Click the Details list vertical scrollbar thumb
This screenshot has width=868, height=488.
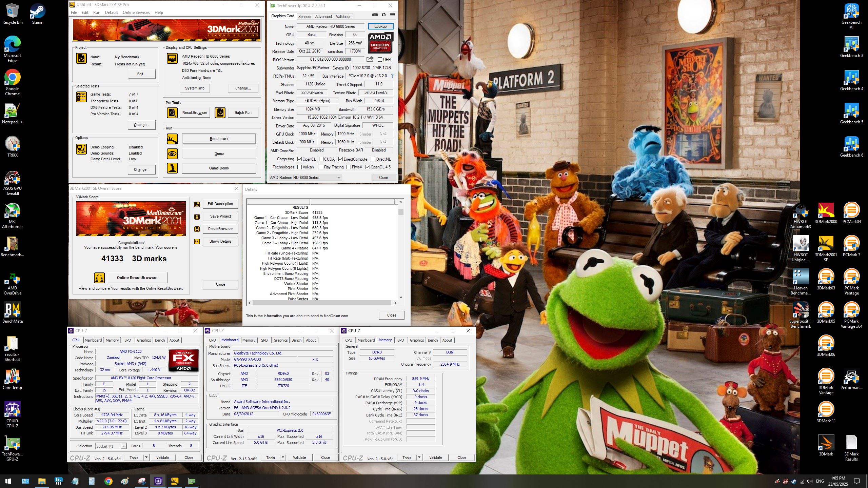coord(401,212)
